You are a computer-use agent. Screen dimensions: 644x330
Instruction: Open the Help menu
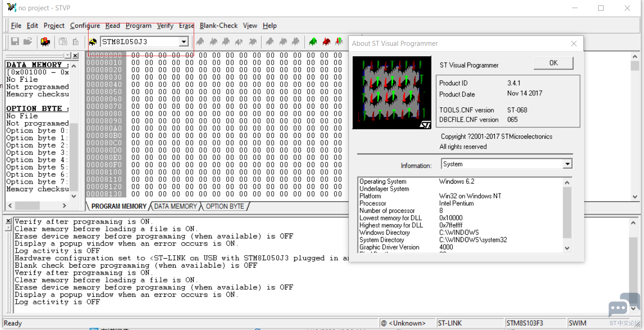click(x=270, y=26)
